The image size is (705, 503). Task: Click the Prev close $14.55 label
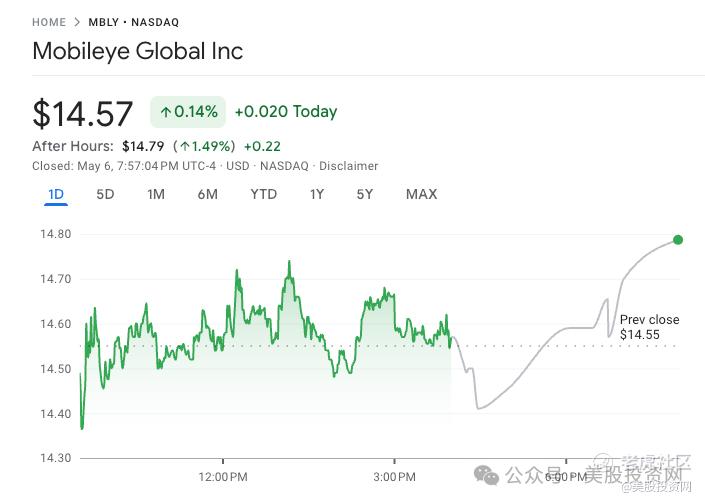pos(649,327)
